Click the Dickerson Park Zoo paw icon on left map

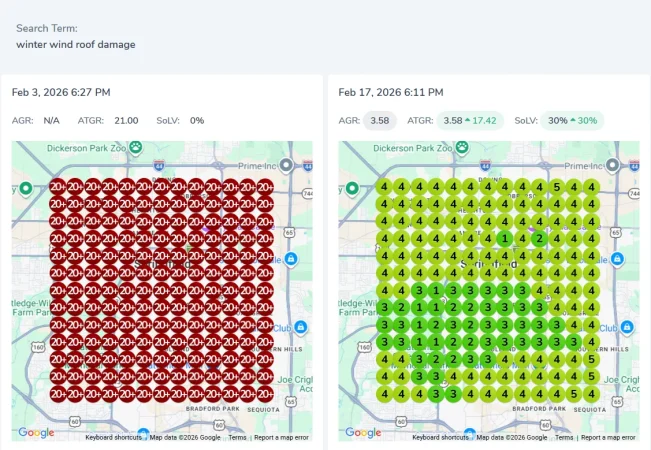tap(135, 147)
